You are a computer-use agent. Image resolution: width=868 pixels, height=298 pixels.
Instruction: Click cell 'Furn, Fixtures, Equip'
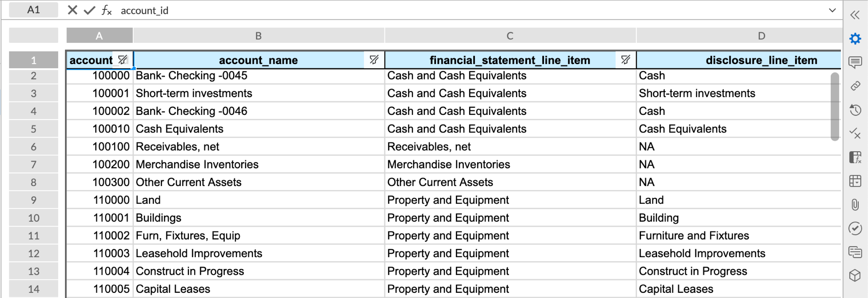click(258, 236)
